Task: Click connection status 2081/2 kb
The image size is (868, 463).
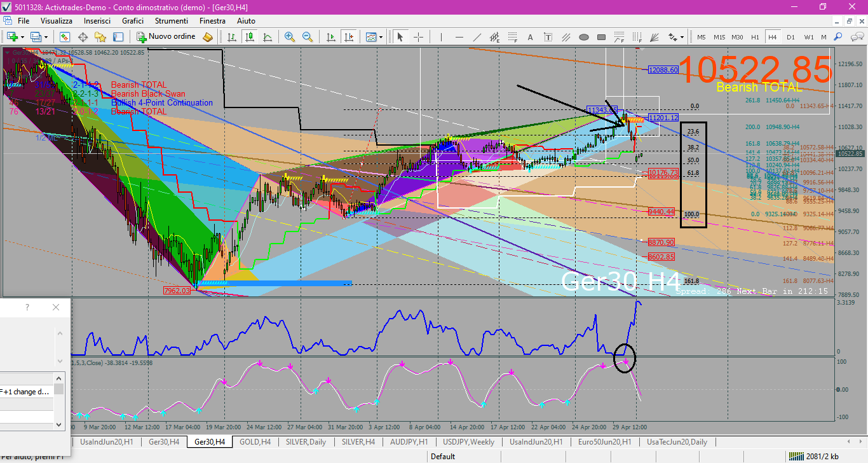Action: tap(813, 456)
